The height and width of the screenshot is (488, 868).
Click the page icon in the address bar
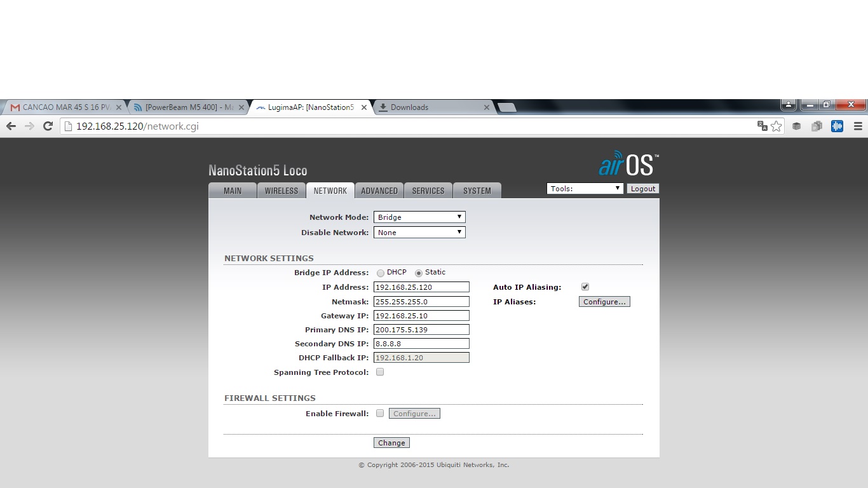69,126
